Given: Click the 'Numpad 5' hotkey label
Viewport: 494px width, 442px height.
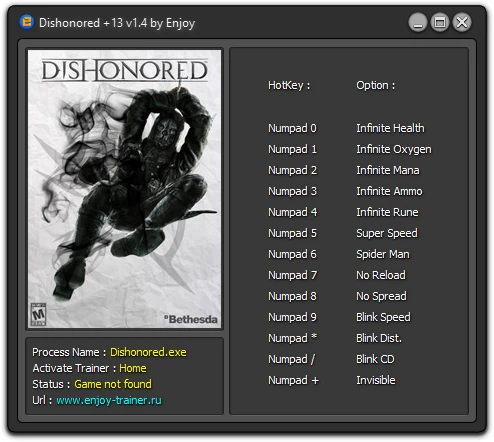Looking at the screenshot, I should [292, 233].
